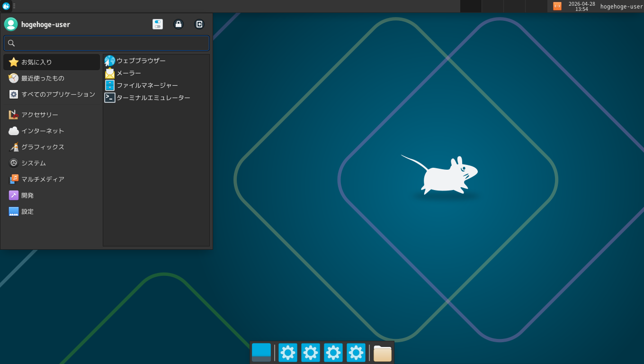Viewport: 644px width, 364px height.
Task: Click the Whisker menu button in top panel
Action: pyautogui.click(x=6, y=6)
